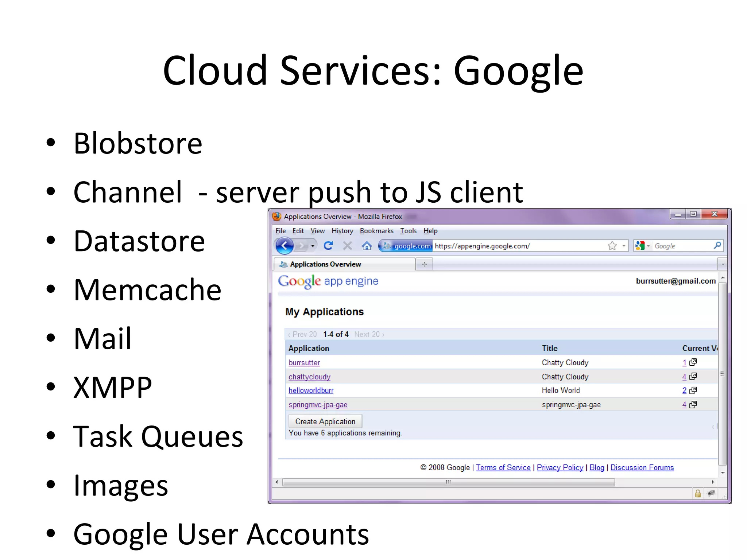Open new tab with plus button
Viewport: 747px width, 560px height.
coord(424,264)
